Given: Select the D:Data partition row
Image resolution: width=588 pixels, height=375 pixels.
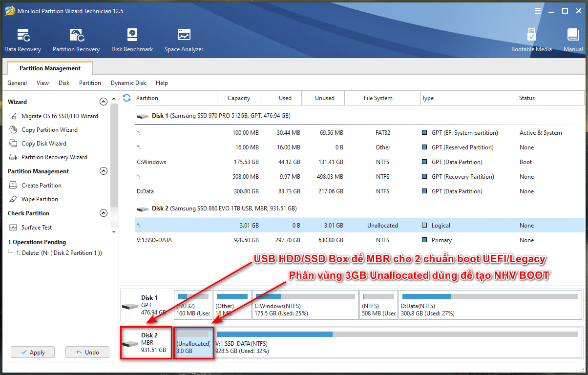Looking at the screenshot, I should click(359, 191).
